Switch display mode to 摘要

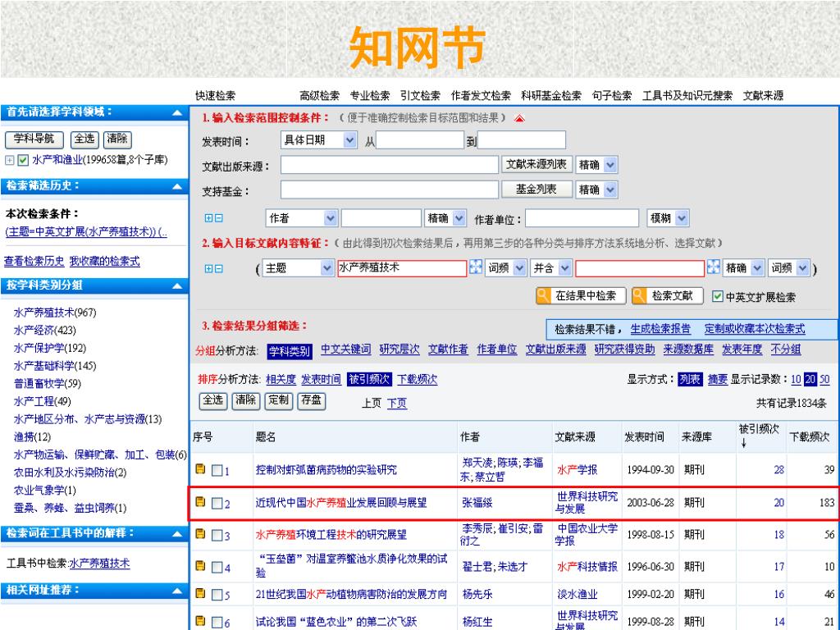717,379
